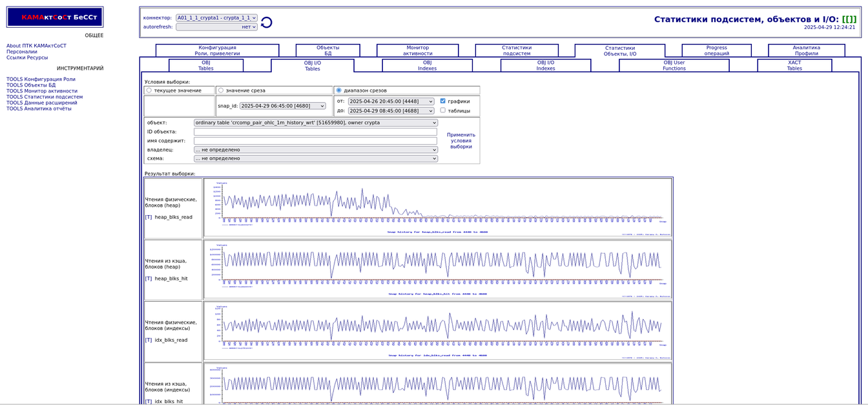Viewport: 868px width, 405px height.
Task: Switch to the 'Аналитика Профили' tab
Action: tap(806, 50)
